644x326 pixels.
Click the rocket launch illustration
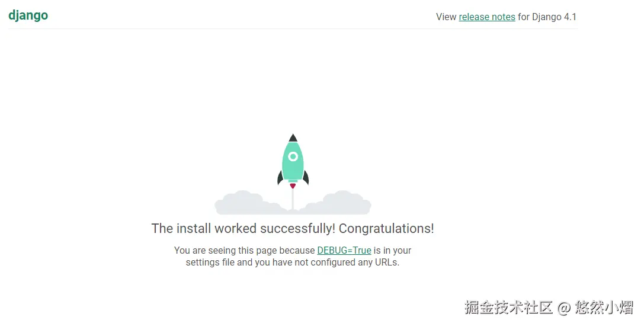[x=293, y=174]
